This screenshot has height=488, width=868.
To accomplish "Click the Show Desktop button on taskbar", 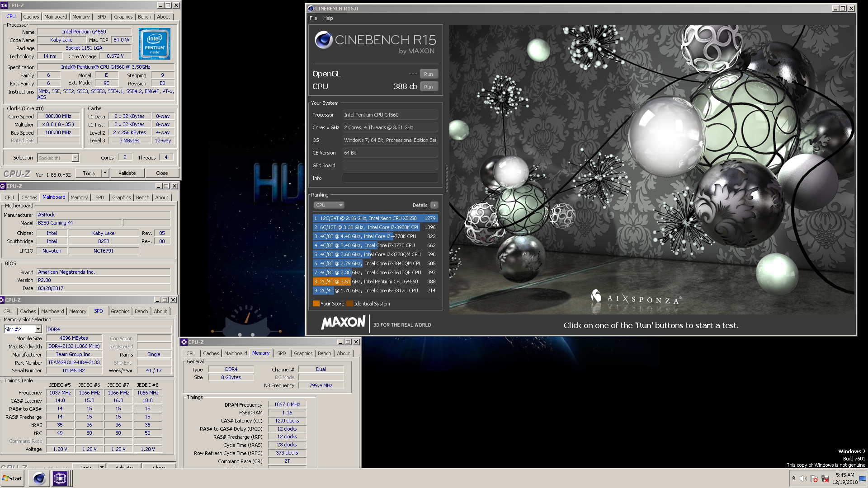I will (x=863, y=478).
